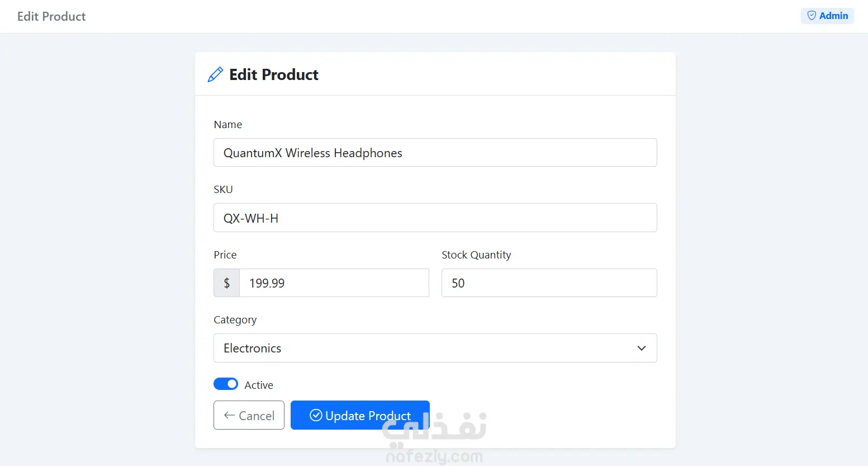The height and width of the screenshot is (466, 868).
Task: Open the Category dropdown
Action: click(x=435, y=348)
